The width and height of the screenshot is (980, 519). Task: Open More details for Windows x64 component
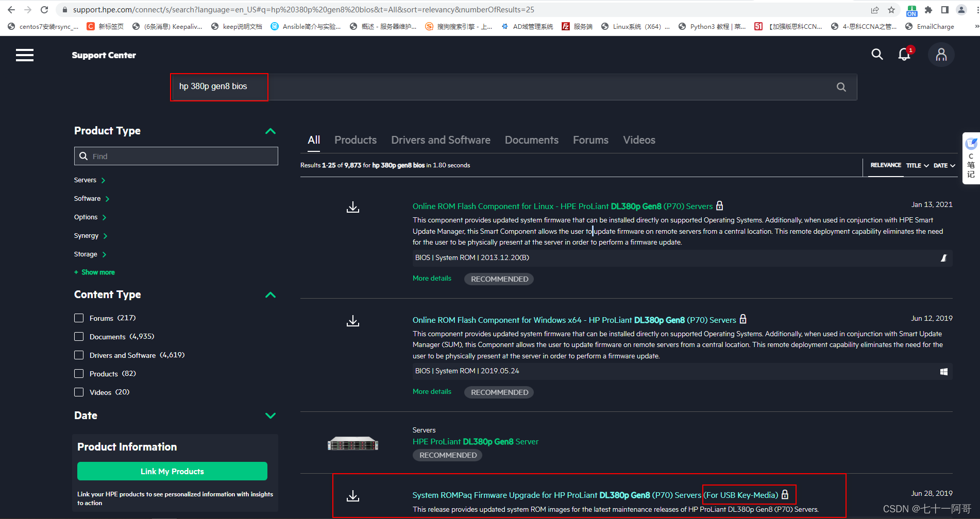(x=432, y=392)
